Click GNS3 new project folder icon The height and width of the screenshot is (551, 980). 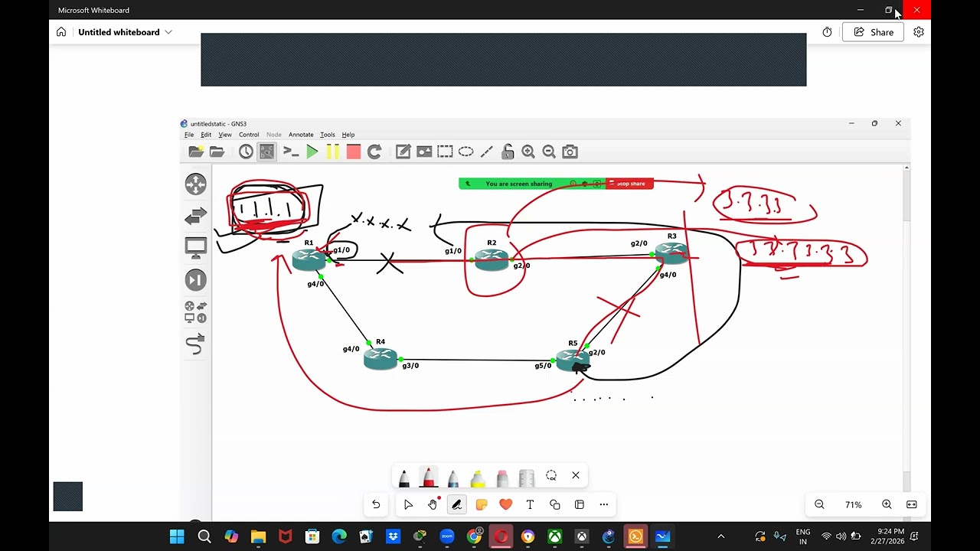(196, 152)
